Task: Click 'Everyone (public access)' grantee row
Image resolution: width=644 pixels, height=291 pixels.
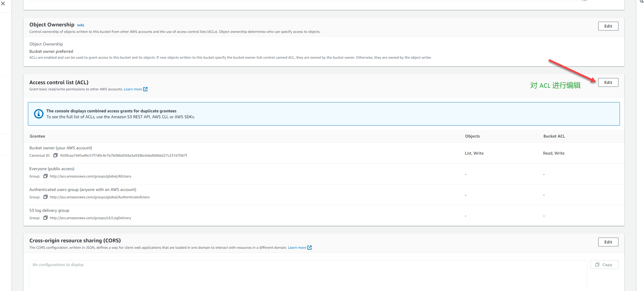Action: (x=52, y=169)
